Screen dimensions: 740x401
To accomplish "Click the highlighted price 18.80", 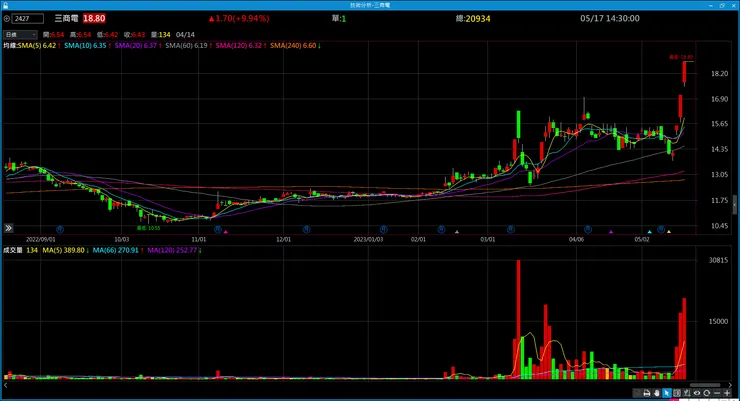I will 94,18.
